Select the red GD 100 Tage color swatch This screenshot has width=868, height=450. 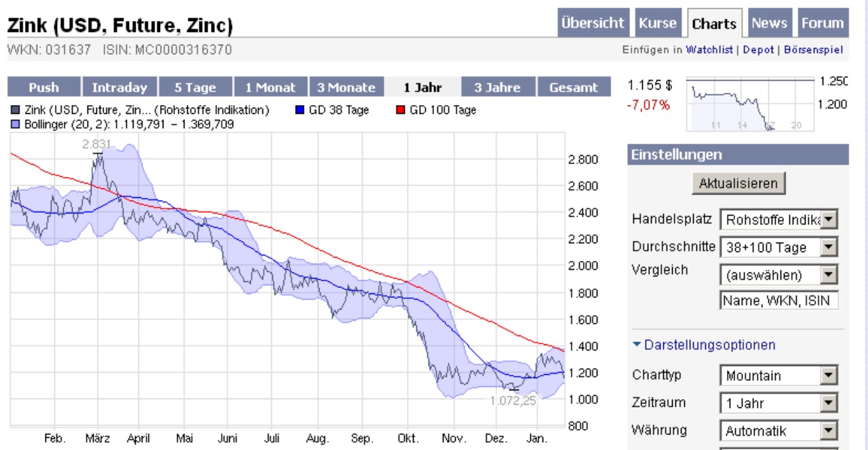(399, 109)
